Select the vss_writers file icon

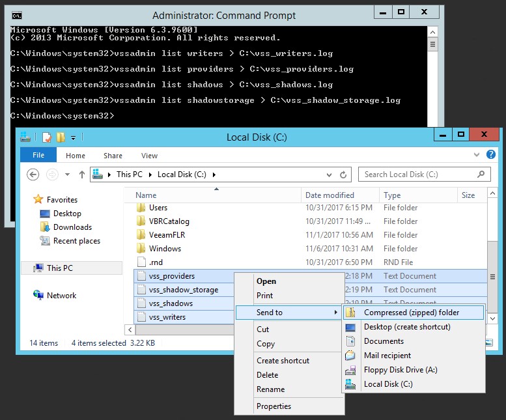(x=141, y=316)
